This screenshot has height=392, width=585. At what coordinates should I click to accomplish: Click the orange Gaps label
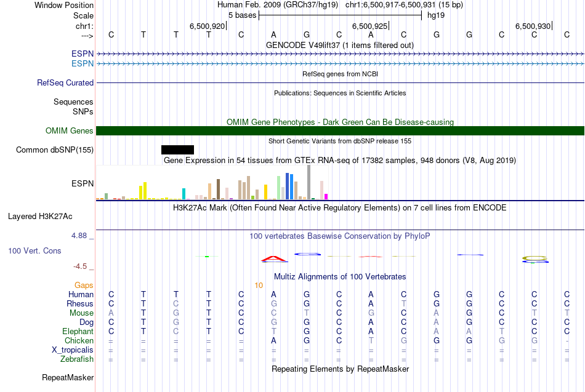pyautogui.click(x=84, y=286)
